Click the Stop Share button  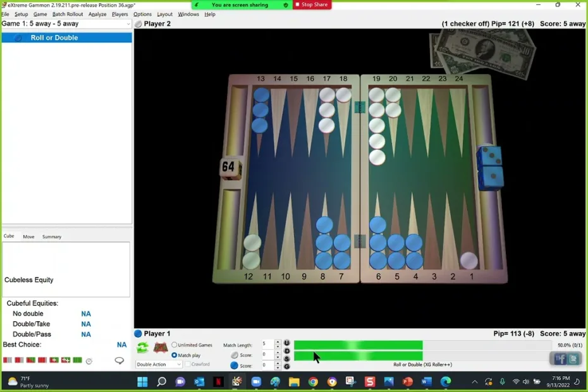pos(312,4)
